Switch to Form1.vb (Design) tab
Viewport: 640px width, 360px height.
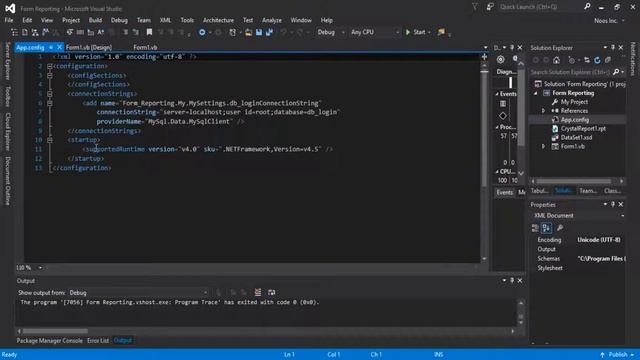click(89, 47)
